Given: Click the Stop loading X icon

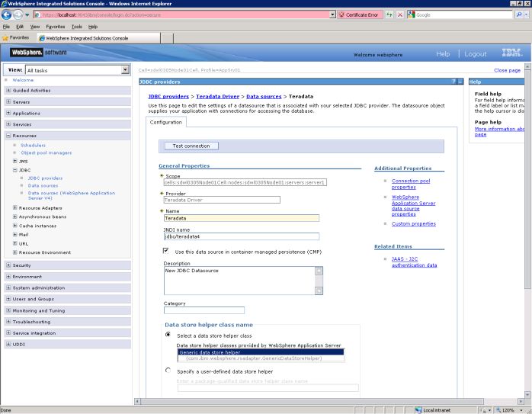Looking at the screenshot, I should [400, 14].
